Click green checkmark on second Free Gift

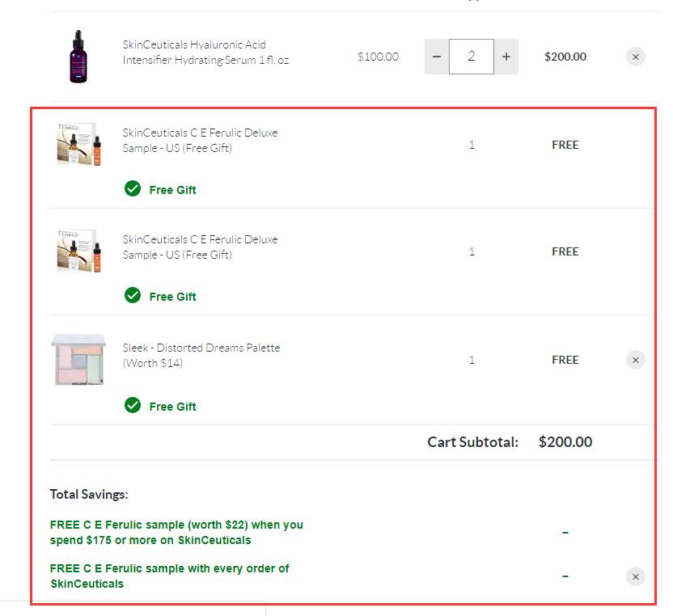coord(133,295)
